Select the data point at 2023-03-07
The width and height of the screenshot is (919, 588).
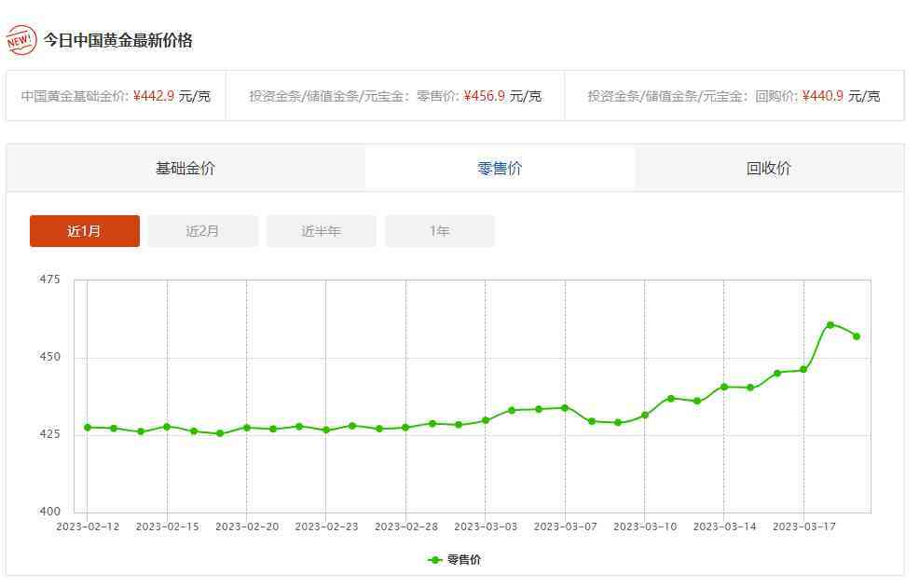[x=565, y=408]
